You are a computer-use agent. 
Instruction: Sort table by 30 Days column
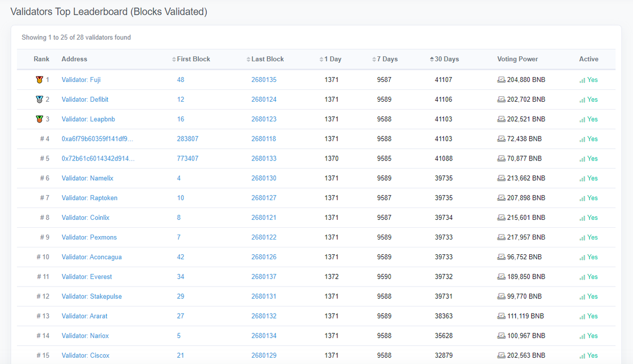[445, 59]
